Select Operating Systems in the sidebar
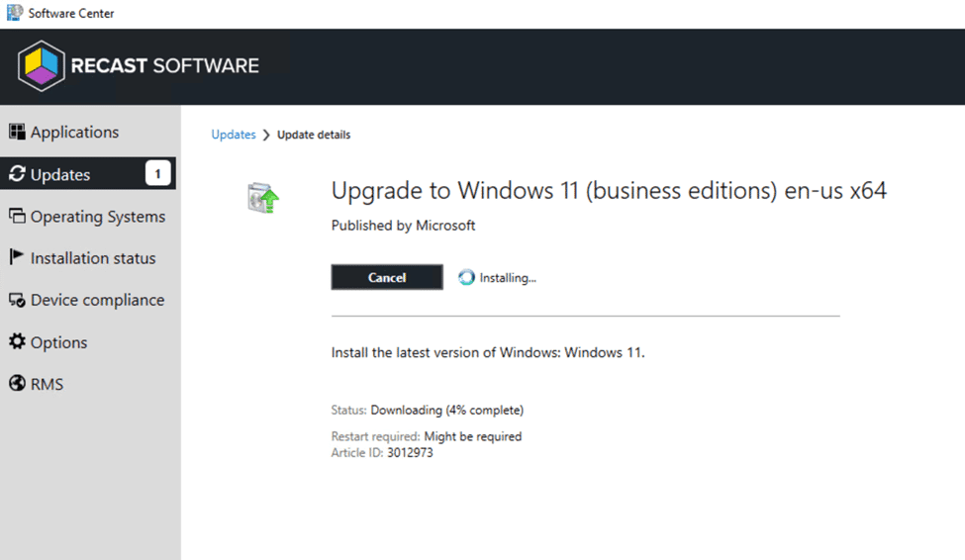This screenshot has height=560, width=965. [97, 217]
